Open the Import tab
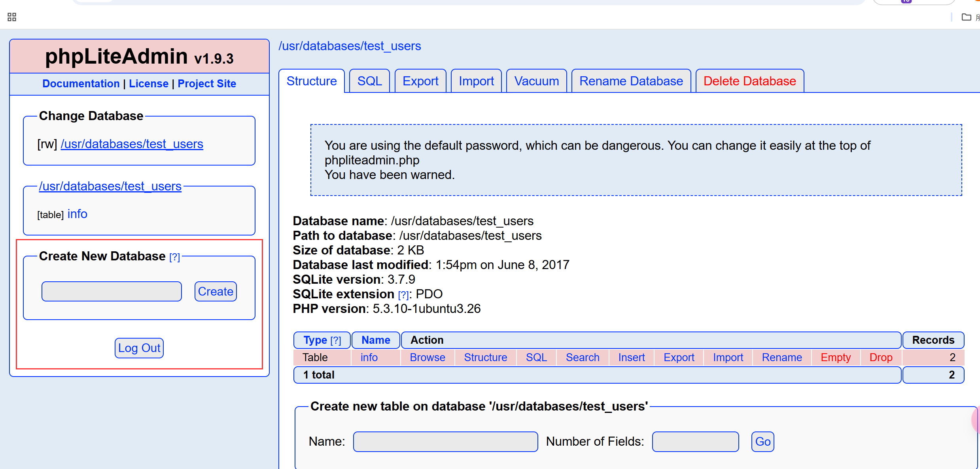This screenshot has height=469, width=980. point(476,81)
